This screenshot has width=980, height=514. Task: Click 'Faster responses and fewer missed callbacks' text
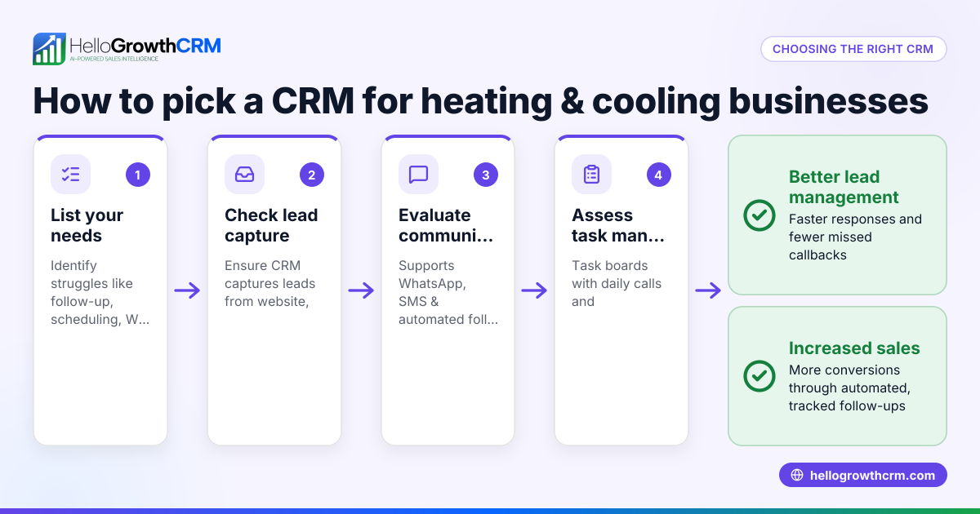(x=855, y=237)
